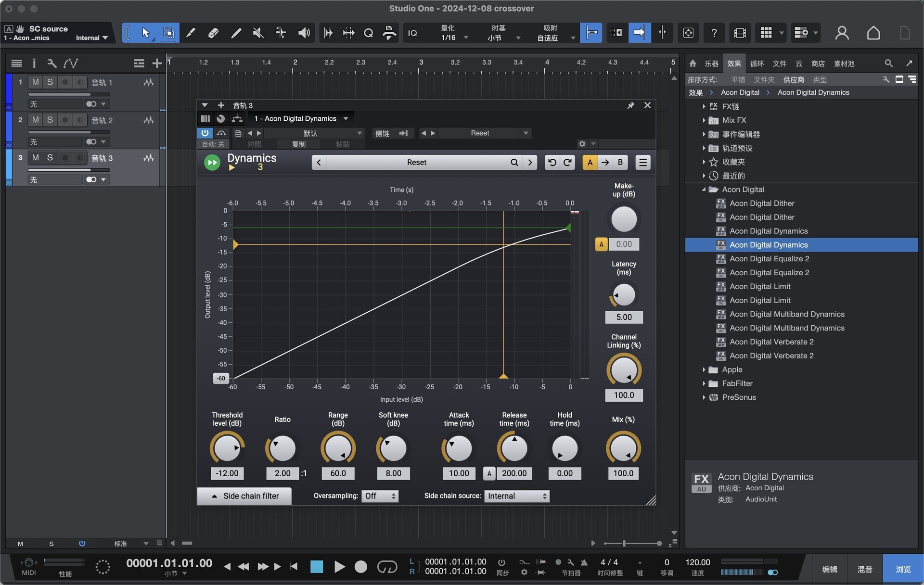Expand the Apple folder

click(x=704, y=370)
